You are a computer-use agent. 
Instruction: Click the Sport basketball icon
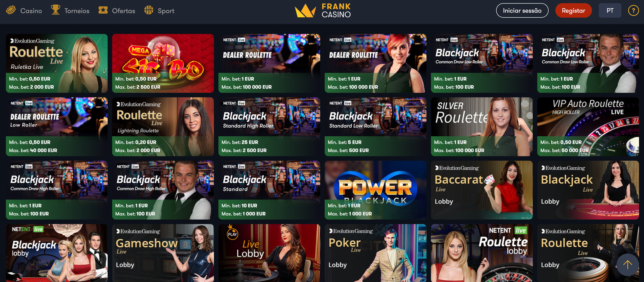point(149,10)
